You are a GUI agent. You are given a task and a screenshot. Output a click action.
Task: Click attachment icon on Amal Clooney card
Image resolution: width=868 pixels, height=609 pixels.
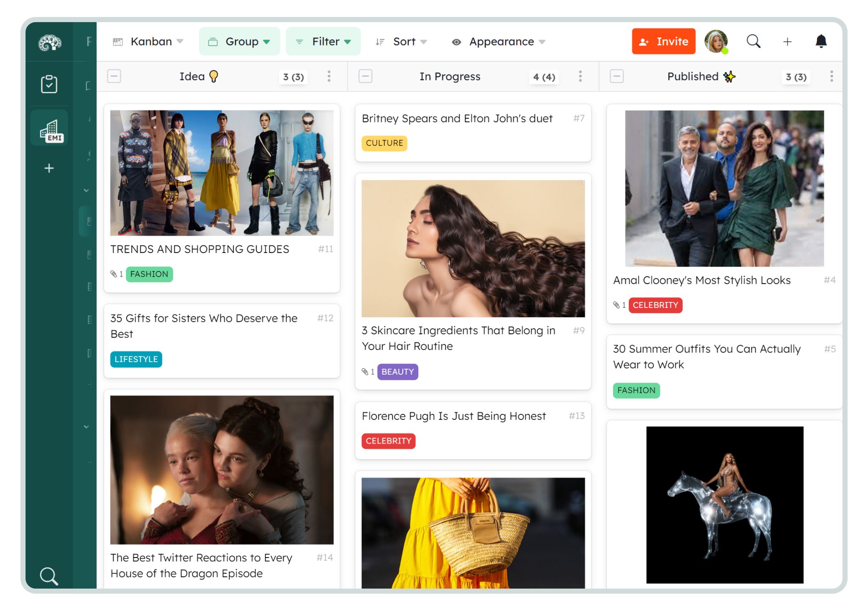(617, 305)
